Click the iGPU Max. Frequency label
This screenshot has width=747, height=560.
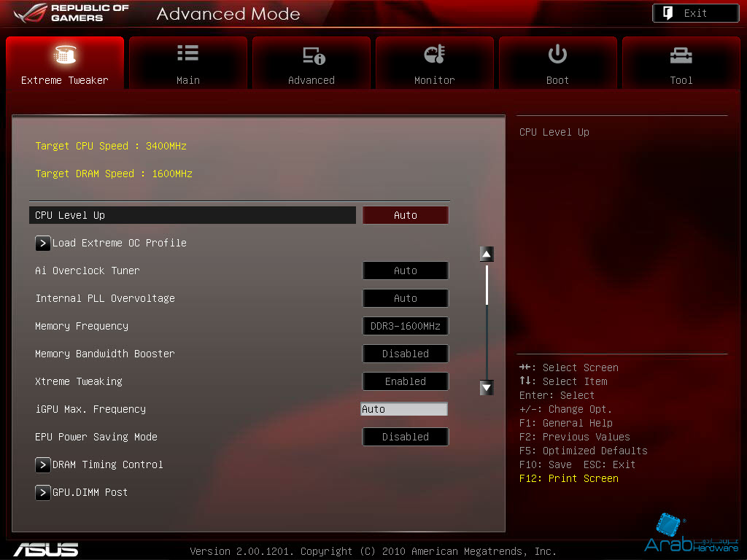[90, 409]
